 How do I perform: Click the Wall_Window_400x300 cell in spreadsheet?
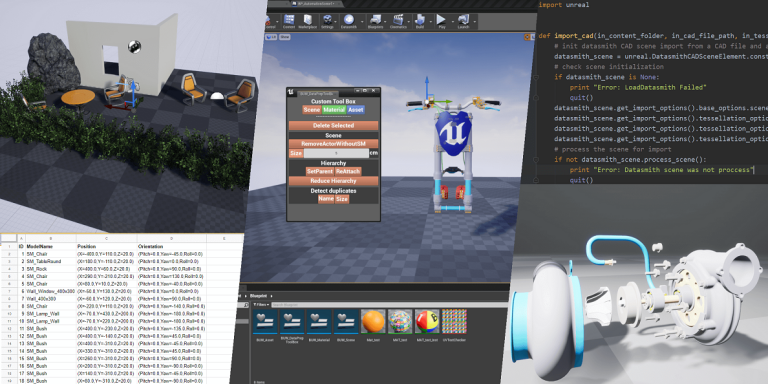click(50, 291)
